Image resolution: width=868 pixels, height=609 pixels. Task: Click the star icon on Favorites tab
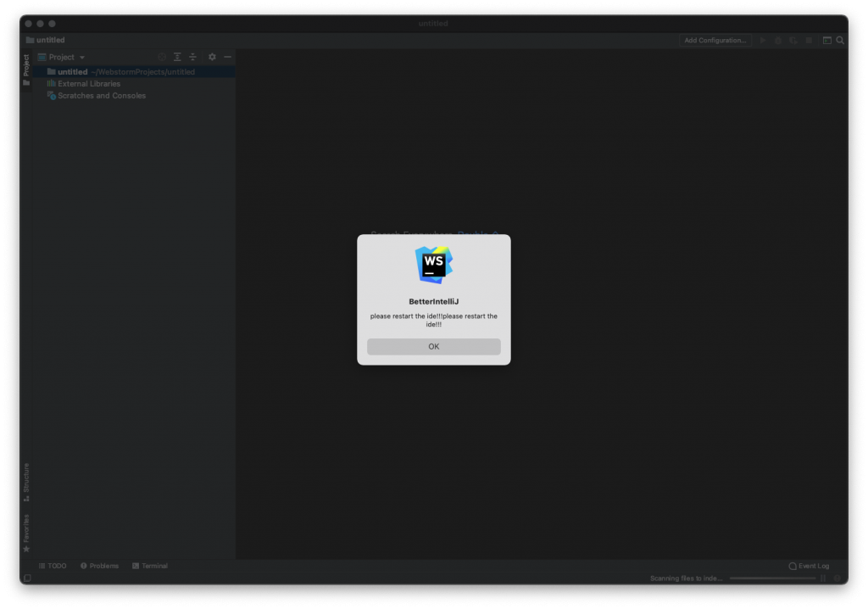(26, 549)
